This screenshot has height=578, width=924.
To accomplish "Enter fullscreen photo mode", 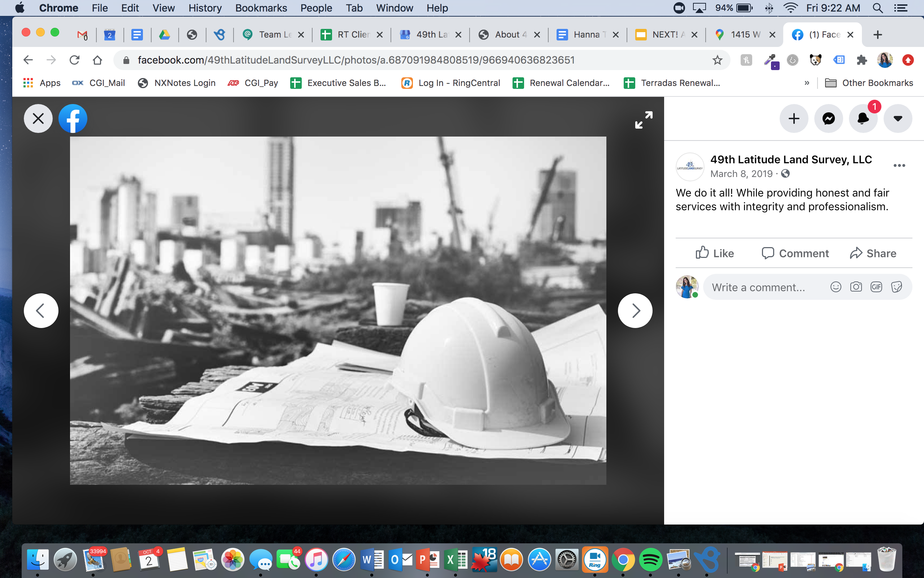I will [644, 120].
